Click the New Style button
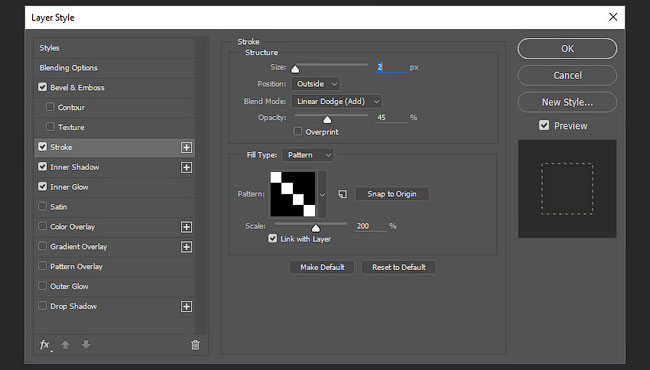Image resolution: width=650 pixels, height=370 pixels. 567,102
